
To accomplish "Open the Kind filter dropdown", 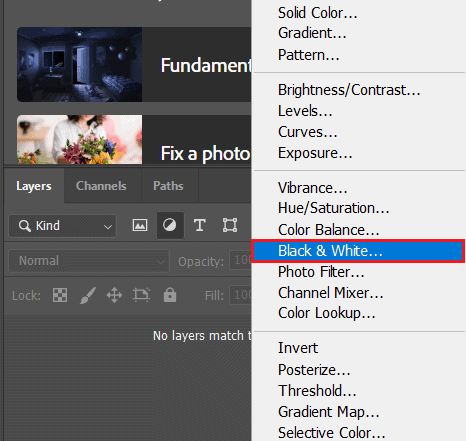I will [x=62, y=226].
